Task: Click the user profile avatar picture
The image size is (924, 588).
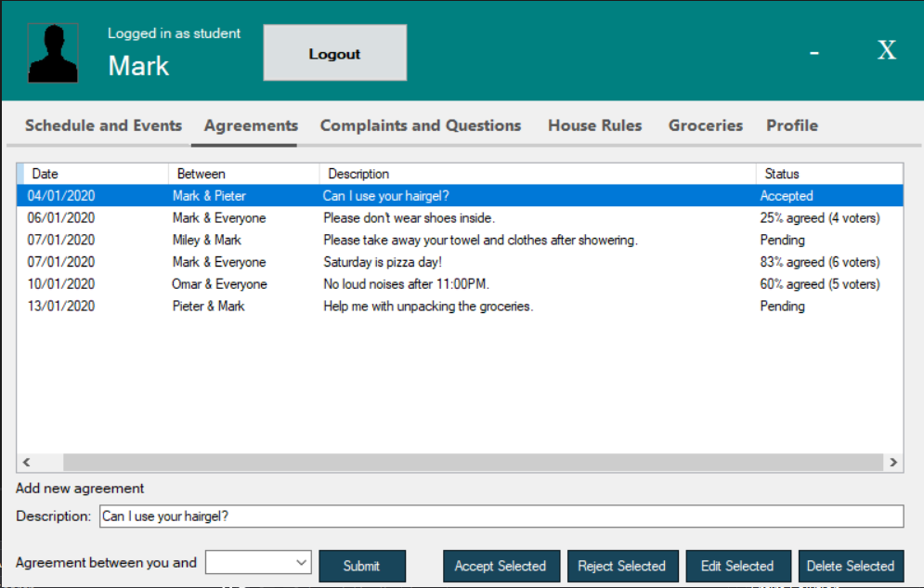Action: [x=53, y=53]
